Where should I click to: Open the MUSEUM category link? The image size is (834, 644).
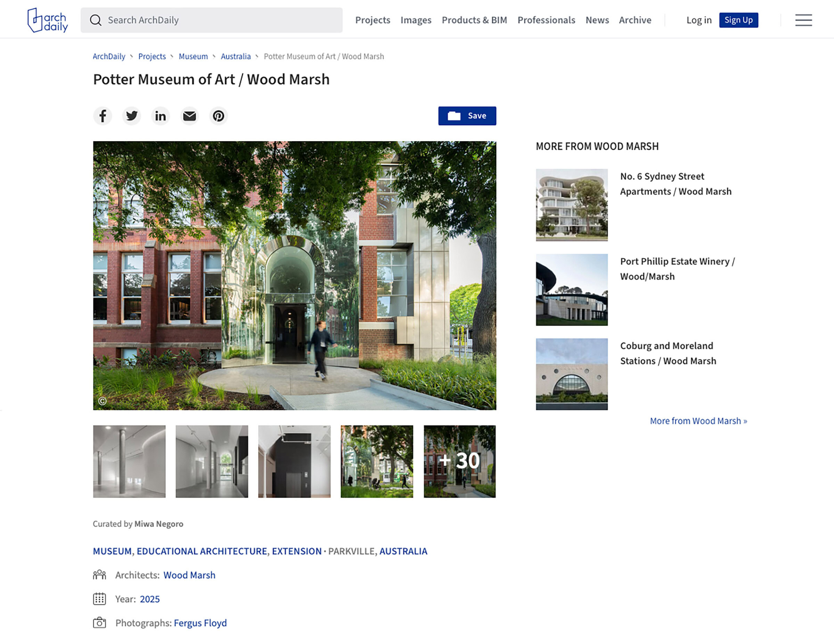112,551
